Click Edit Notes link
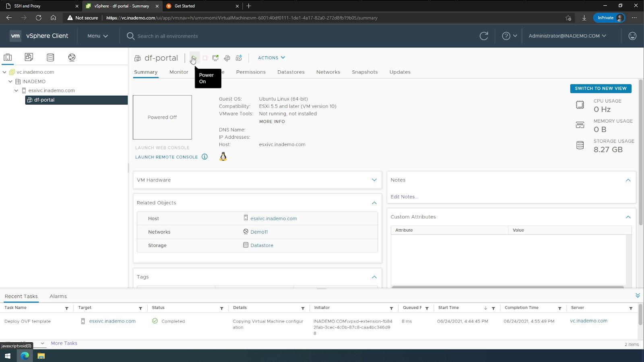The height and width of the screenshot is (362, 644). [404, 197]
